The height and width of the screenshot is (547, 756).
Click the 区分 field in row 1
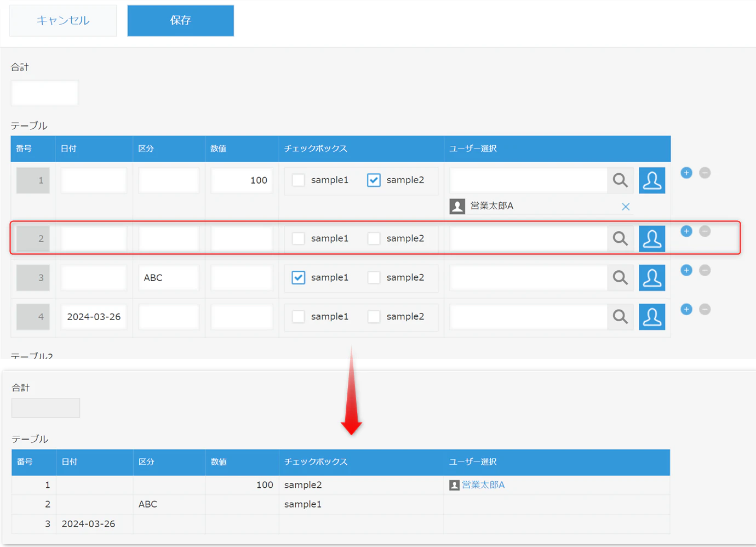pyautogui.click(x=169, y=180)
